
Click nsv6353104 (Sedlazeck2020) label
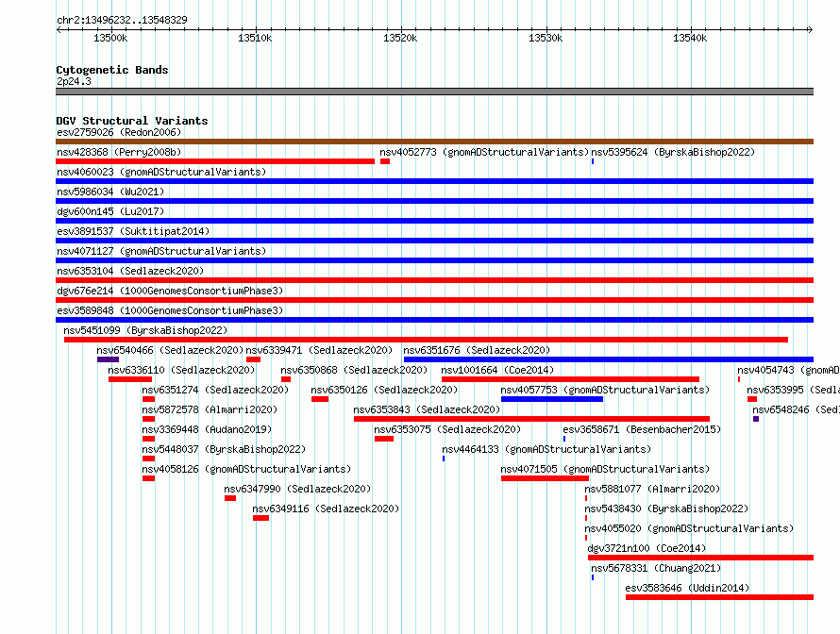(130, 271)
